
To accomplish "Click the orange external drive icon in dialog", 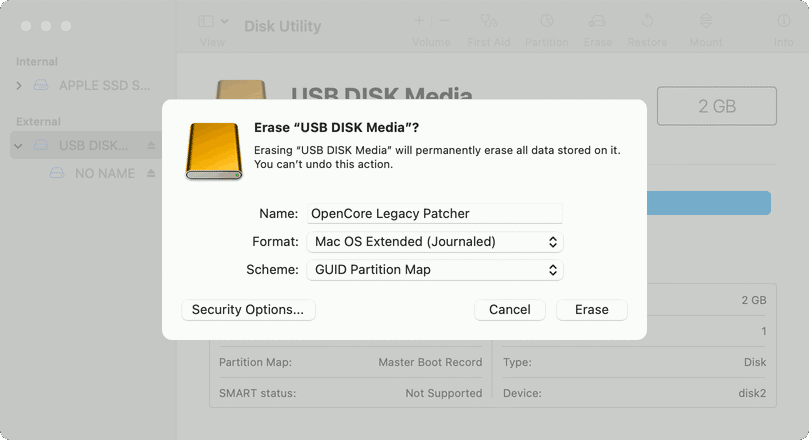I will 214,151.
